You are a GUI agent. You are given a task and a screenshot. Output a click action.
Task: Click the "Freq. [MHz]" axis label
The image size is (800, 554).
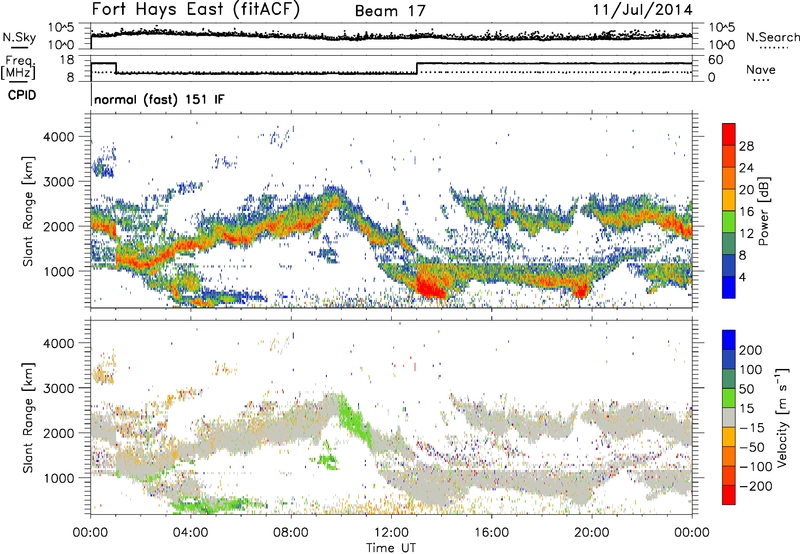coord(18,68)
